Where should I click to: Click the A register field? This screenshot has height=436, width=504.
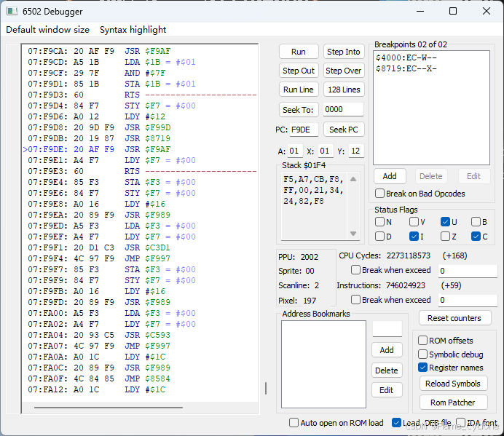point(295,151)
